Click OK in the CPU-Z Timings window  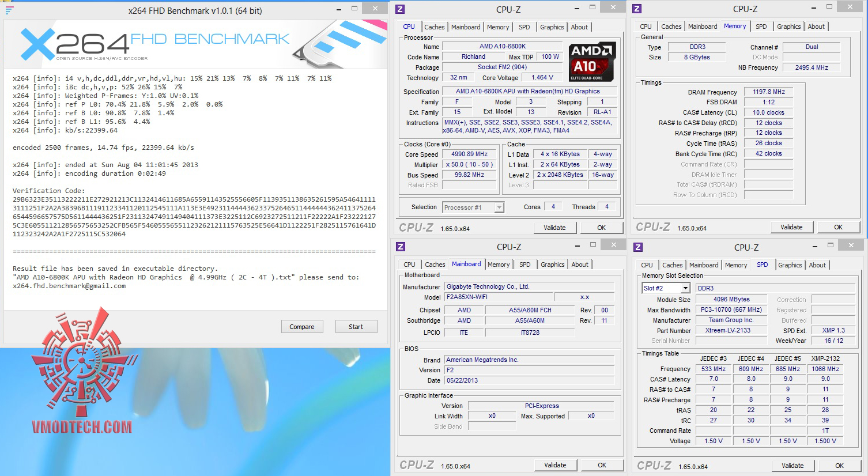[x=838, y=227]
